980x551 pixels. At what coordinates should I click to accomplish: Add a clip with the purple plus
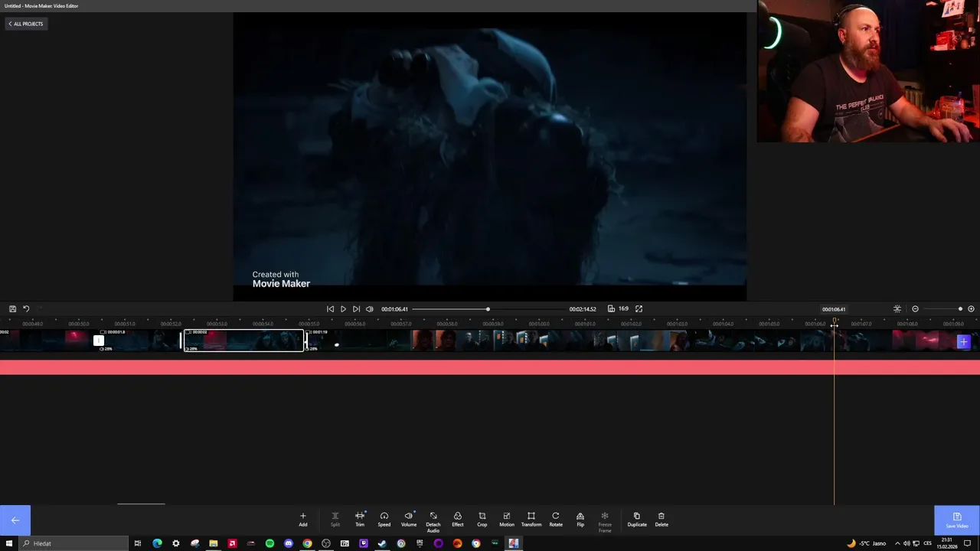(963, 342)
